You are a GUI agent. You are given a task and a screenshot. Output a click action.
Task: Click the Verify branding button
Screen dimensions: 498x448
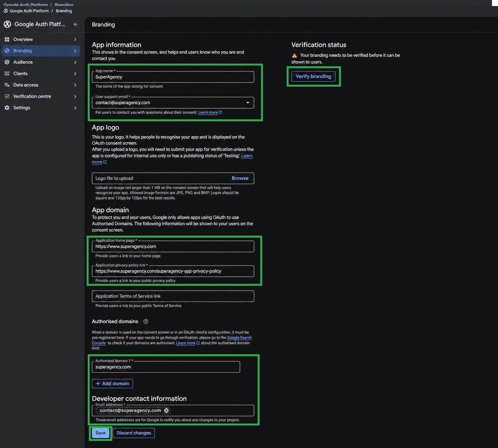click(x=313, y=76)
